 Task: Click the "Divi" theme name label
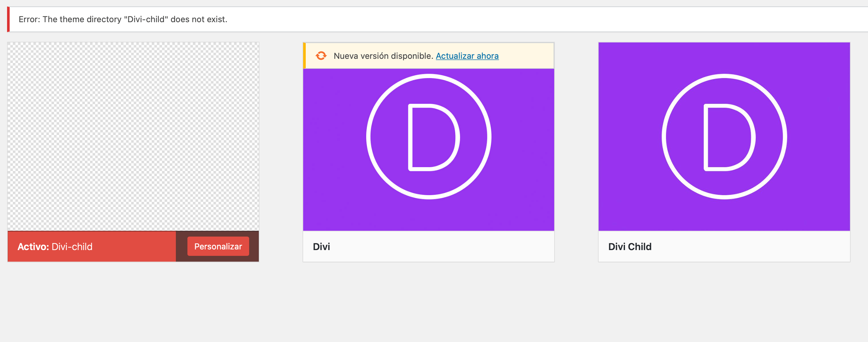click(321, 247)
